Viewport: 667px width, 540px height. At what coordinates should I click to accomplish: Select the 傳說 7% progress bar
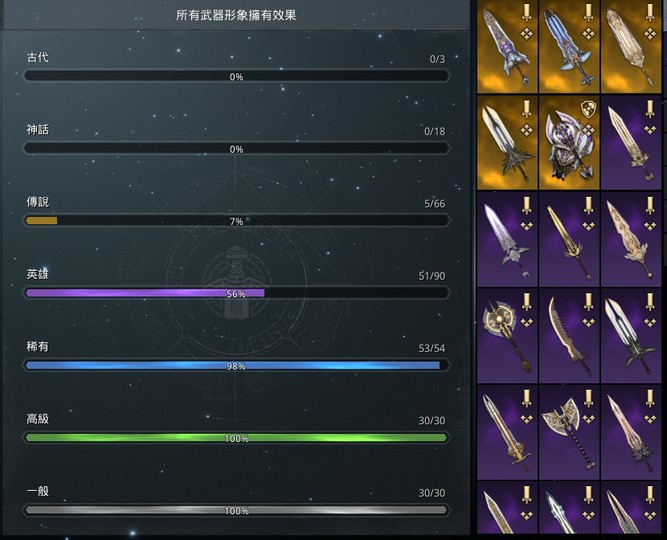pyautogui.click(x=236, y=220)
